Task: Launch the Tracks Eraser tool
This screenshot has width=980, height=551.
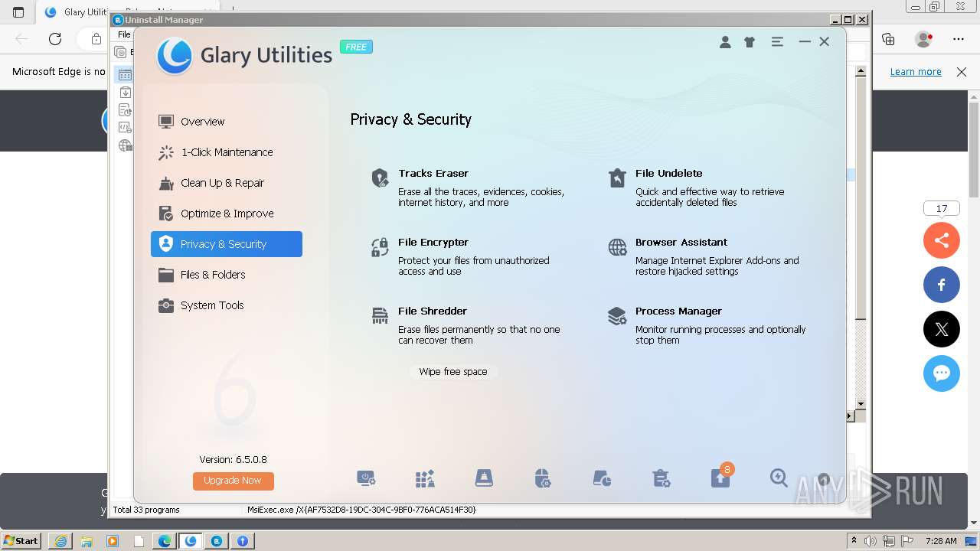Action: (x=433, y=174)
